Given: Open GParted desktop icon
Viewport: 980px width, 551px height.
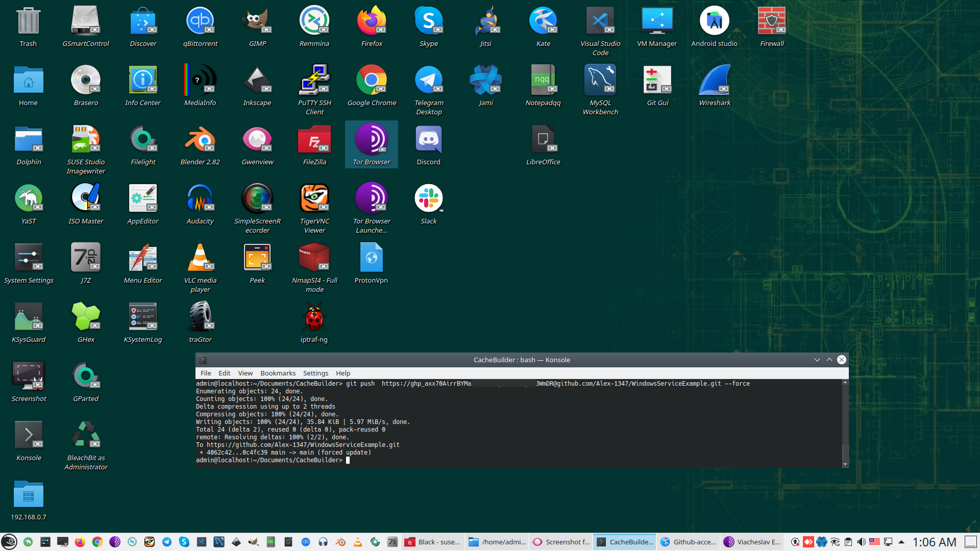Looking at the screenshot, I should pyautogui.click(x=86, y=377).
